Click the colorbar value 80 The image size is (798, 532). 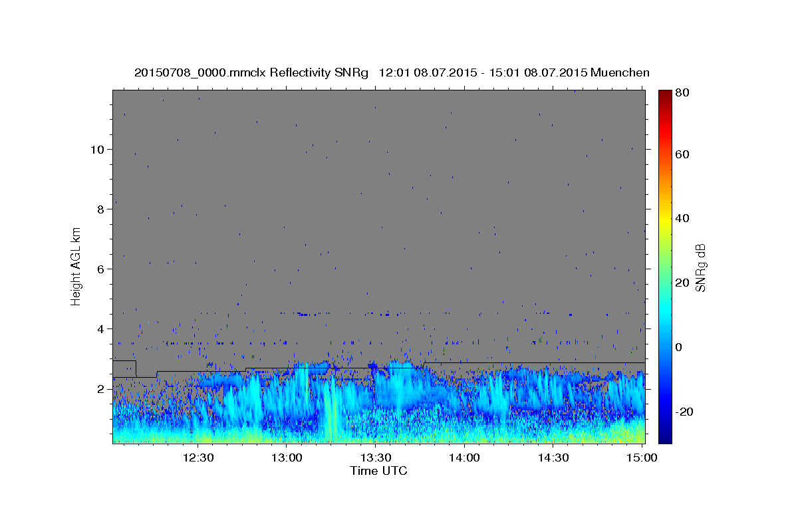(x=681, y=92)
